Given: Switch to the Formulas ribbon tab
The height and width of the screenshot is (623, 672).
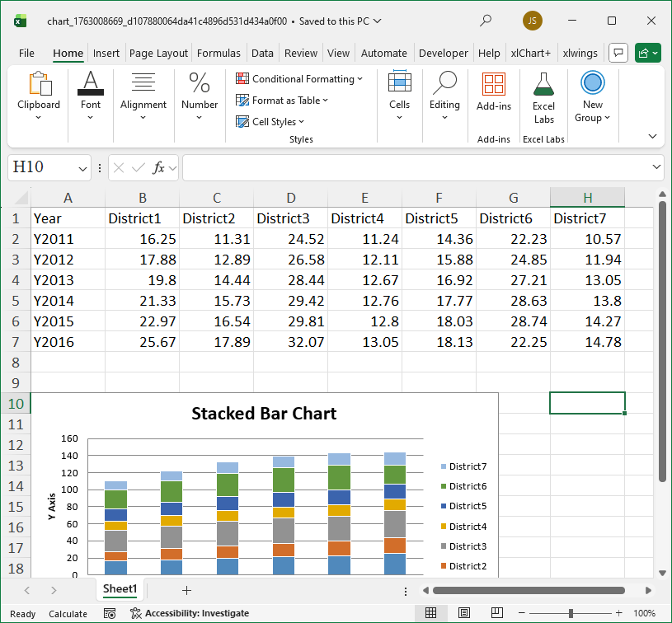Looking at the screenshot, I should pos(219,52).
